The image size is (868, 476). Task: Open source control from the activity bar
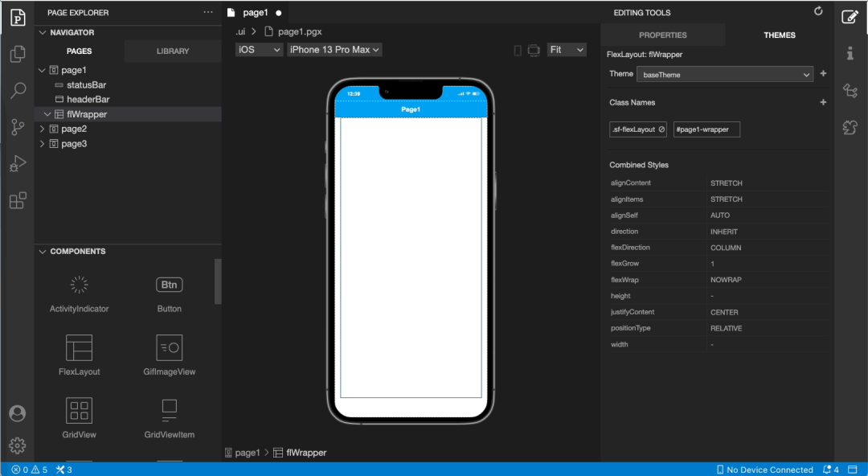[x=18, y=127]
